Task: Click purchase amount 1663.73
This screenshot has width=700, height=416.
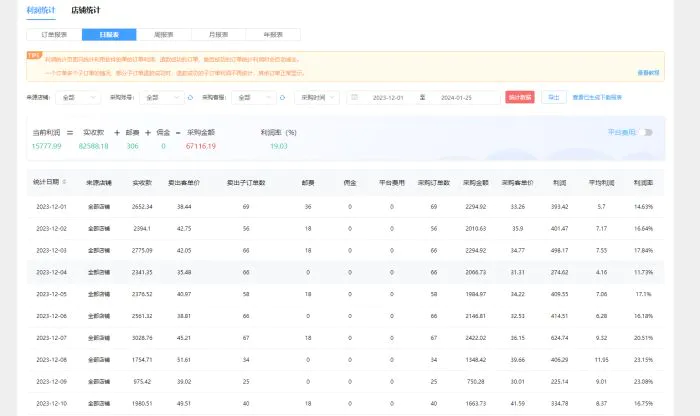Action: (x=475, y=404)
